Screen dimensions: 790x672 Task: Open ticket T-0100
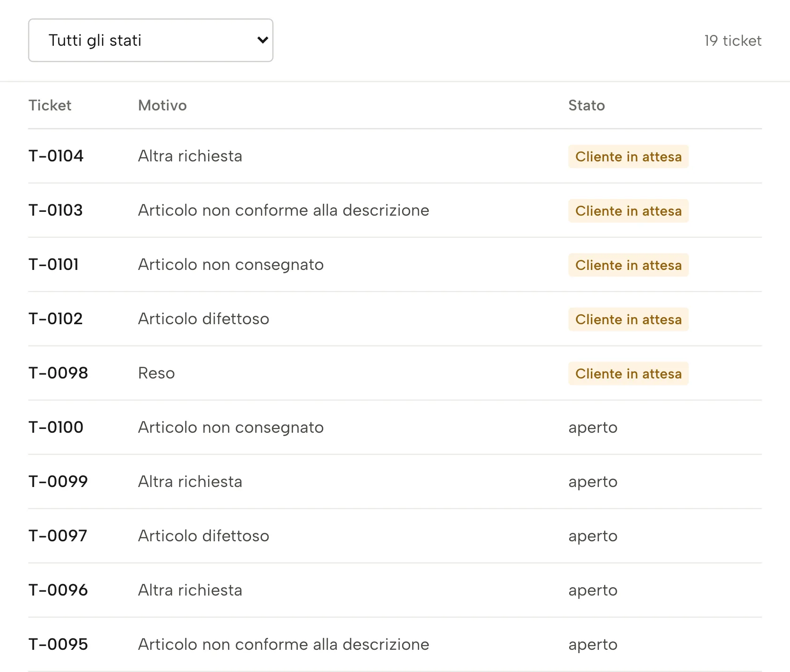click(56, 427)
